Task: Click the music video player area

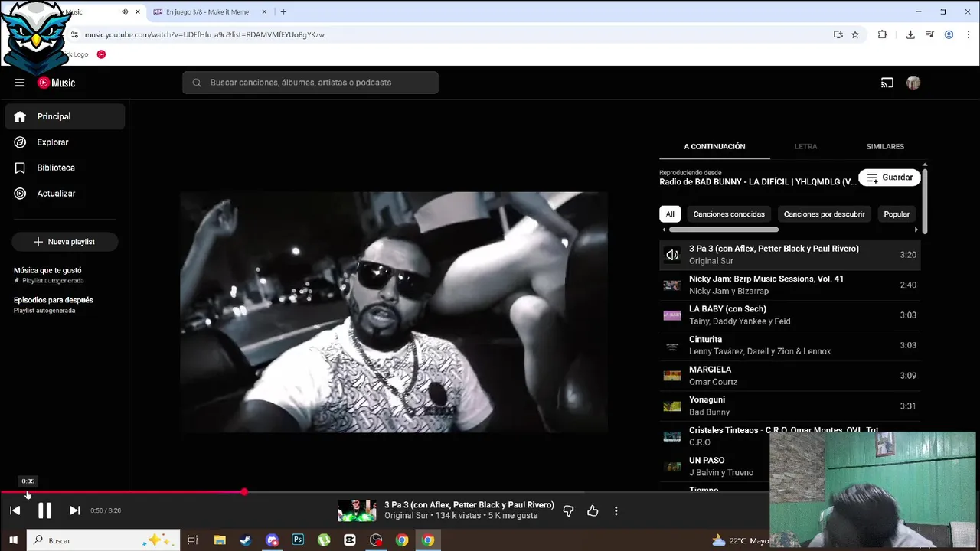Action: tap(394, 312)
